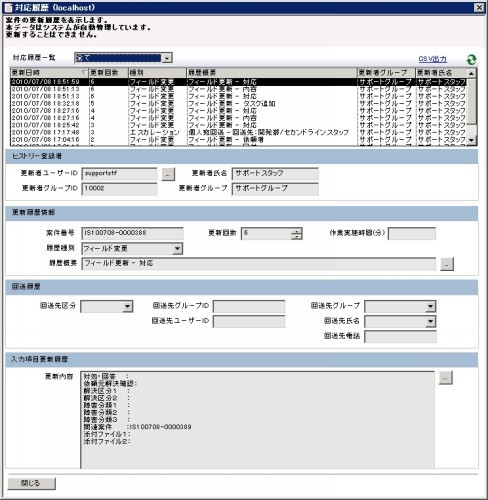Click the 更新者グループ column header
This screenshot has height=500, width=488.
(386, 73)
